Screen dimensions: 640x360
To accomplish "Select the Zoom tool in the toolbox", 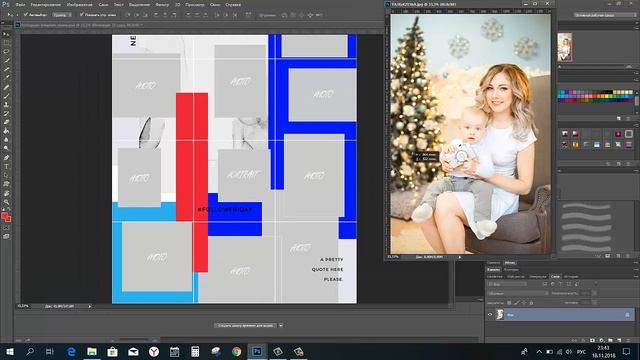I will (6, 202).
